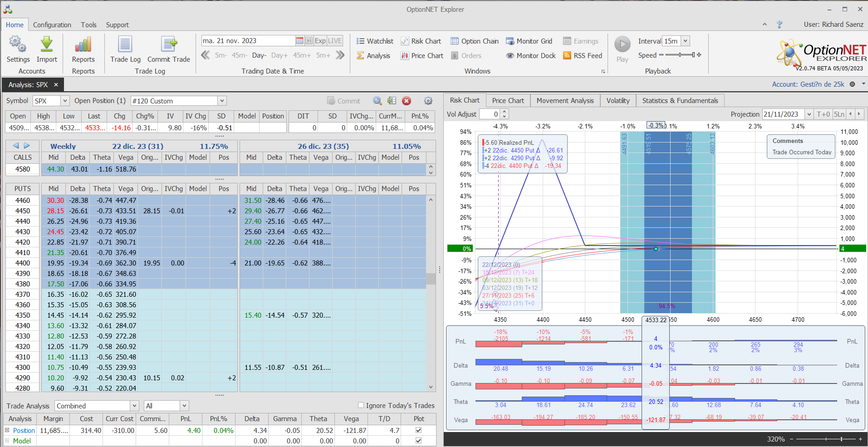The image size is (868, 447).
Task: Open the Trade Analysis Combined dropdown
Action: pos(134,406)
